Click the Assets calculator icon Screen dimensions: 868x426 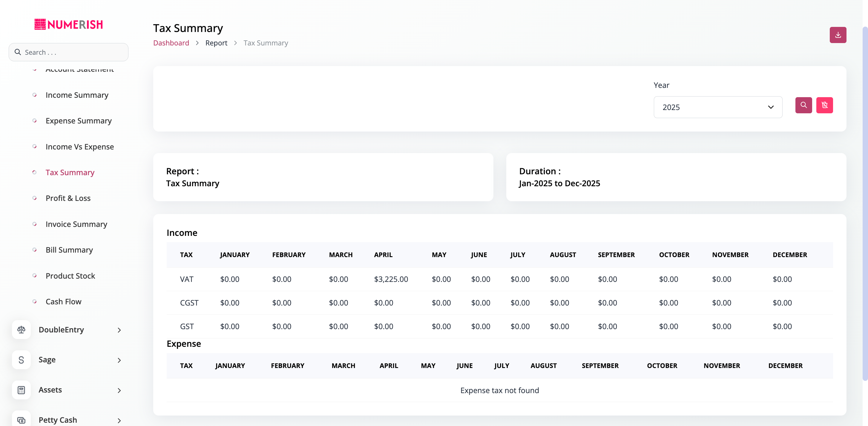point(21,390)
